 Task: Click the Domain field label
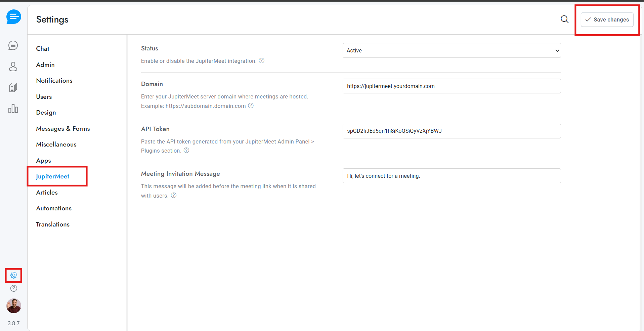tap(152, 84)
